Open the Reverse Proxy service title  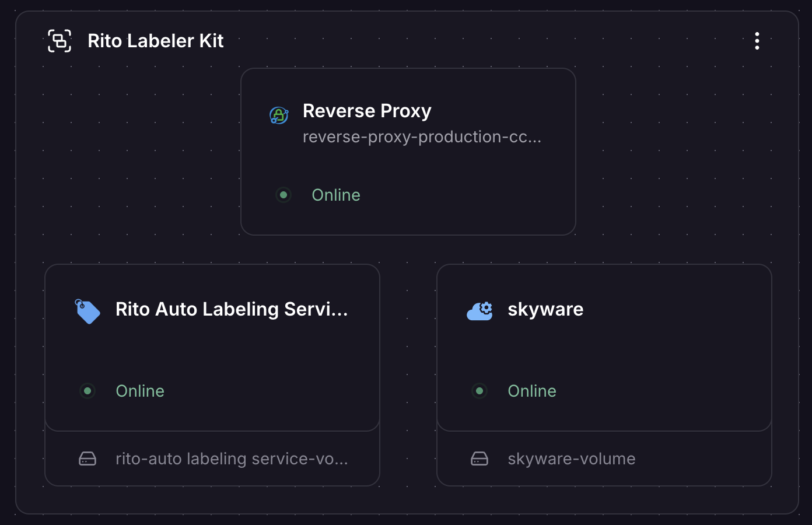tap(367, 111)
